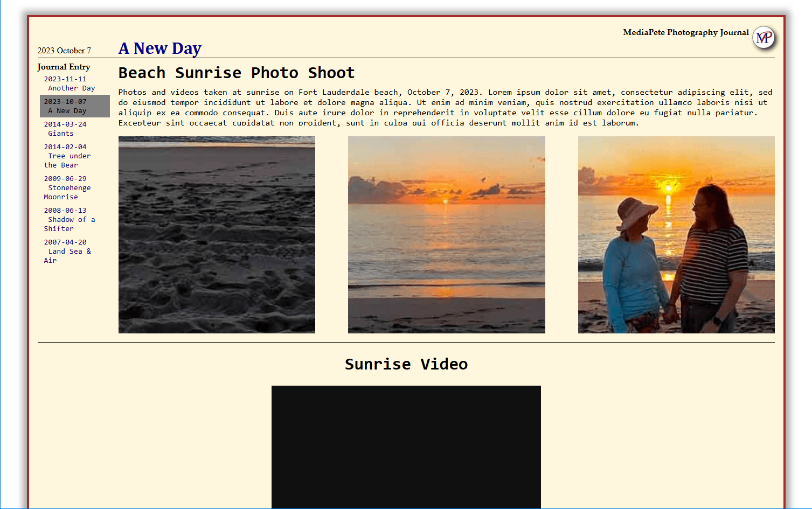
Task: Click the "2023 October 7" date label
Action: (x=64, y=50)
